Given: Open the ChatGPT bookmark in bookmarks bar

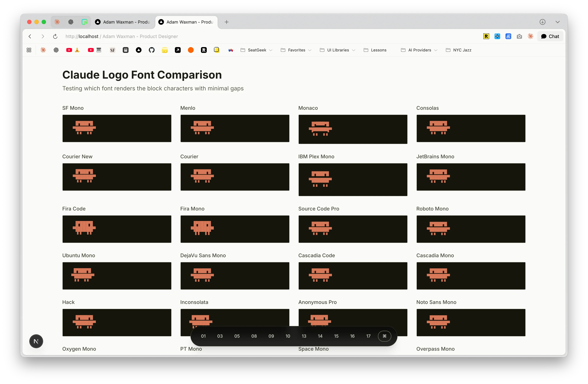Looking at the screenshot, I should tap(56, 50).
